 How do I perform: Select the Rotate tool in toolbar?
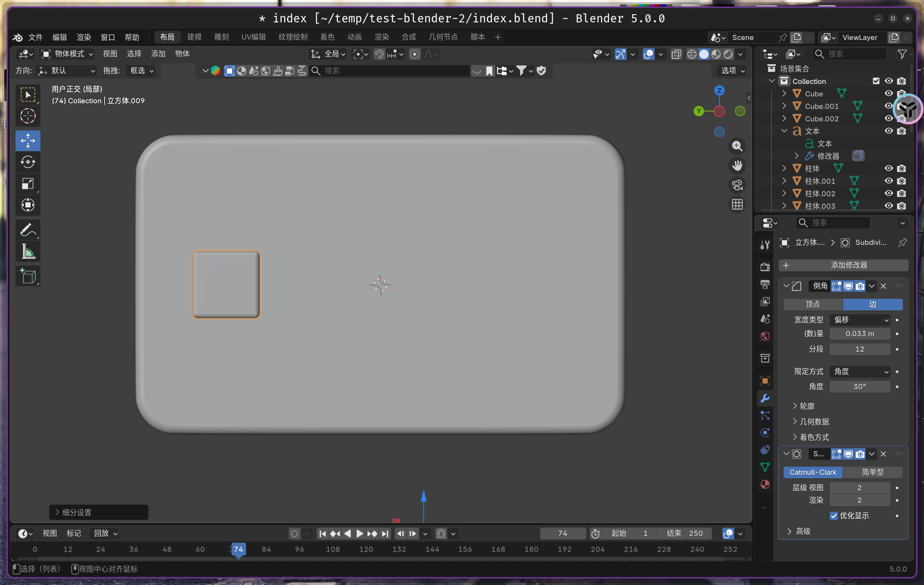(x=28, y=162)
